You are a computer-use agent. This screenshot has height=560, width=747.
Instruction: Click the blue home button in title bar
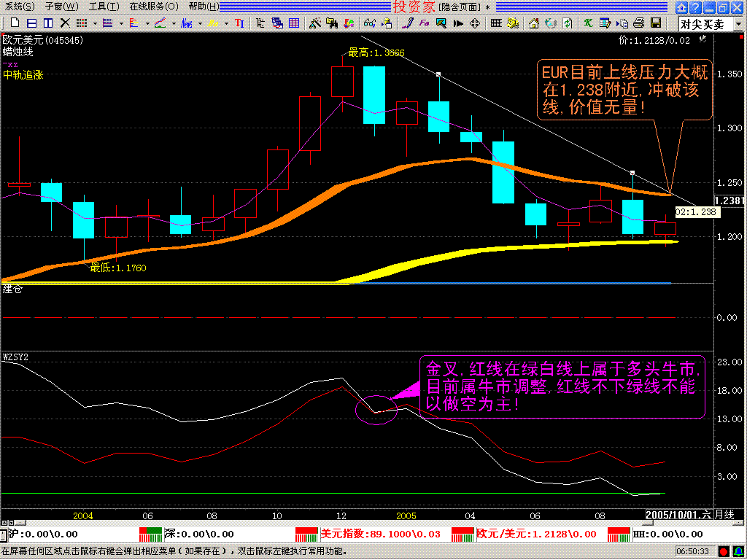pos(681,7)
